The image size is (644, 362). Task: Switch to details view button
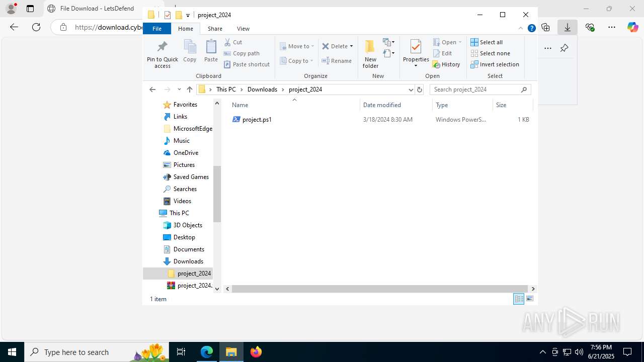(519, 299)
